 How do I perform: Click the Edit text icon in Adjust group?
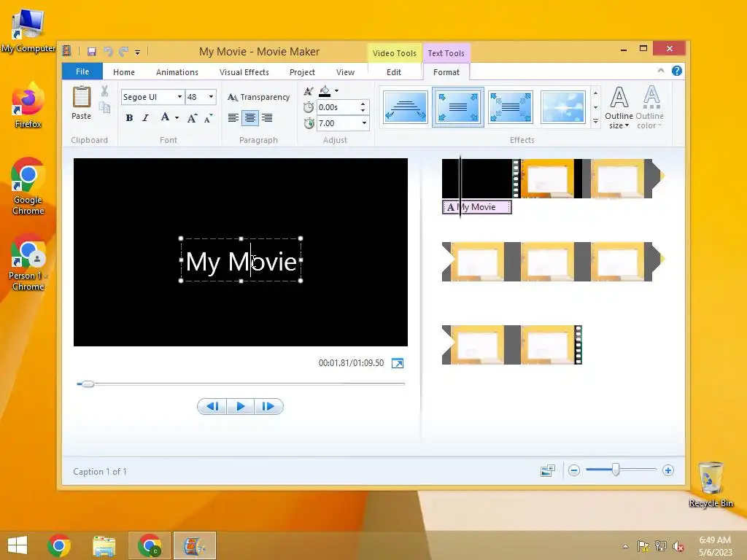click(309, 90)
